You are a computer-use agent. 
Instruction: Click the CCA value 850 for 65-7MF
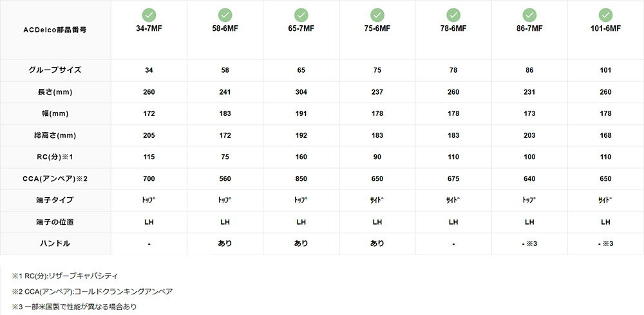pyautogui.click(x=301, y=178)
